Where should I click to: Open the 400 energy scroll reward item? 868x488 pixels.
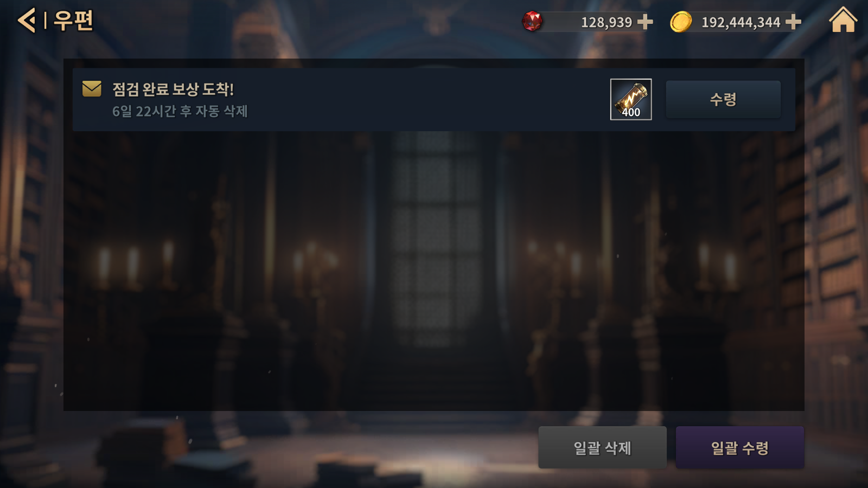tap(631, 99)
